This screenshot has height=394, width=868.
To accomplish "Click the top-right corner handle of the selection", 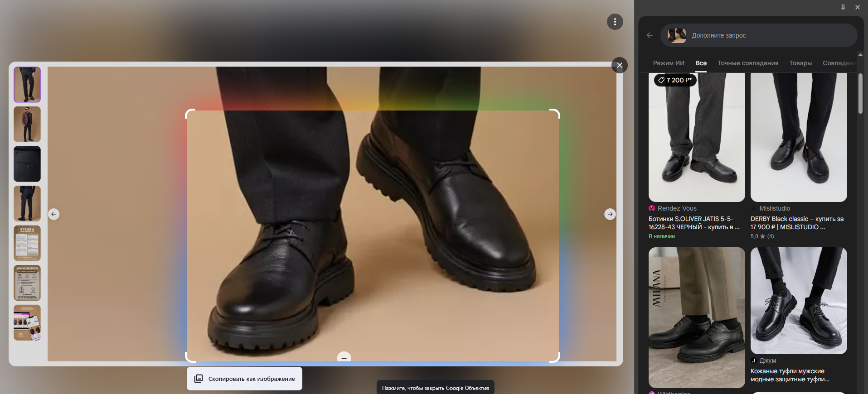I will pyautogui.click(x=555, y=114).
